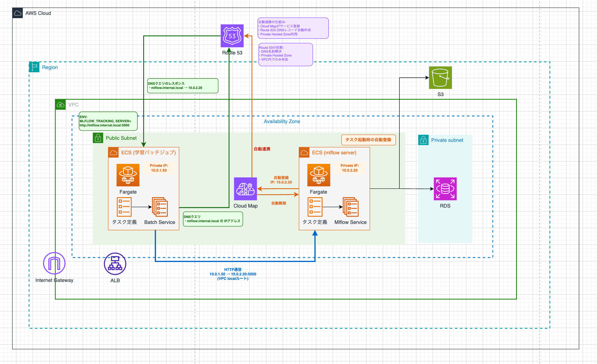Select the Public Subnet lock icon

[x=98, y=138]
